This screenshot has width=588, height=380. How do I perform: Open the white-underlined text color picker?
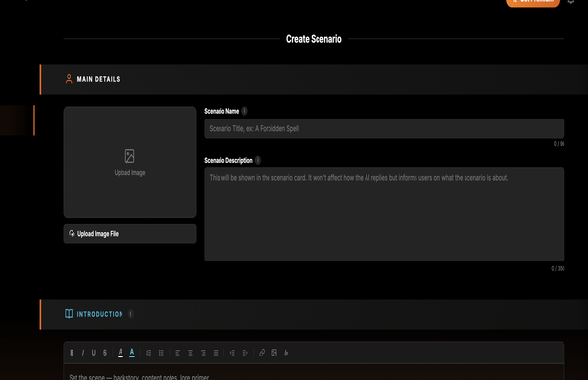121,353
